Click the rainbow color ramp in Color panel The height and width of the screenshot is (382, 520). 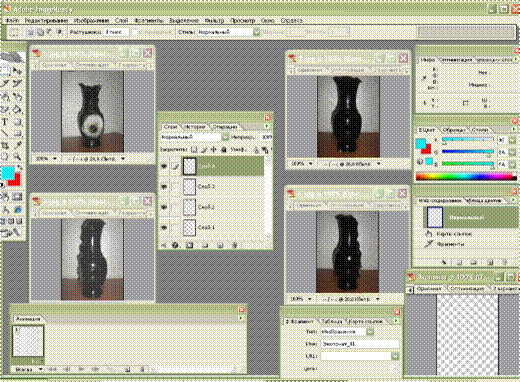coord(466,176)
